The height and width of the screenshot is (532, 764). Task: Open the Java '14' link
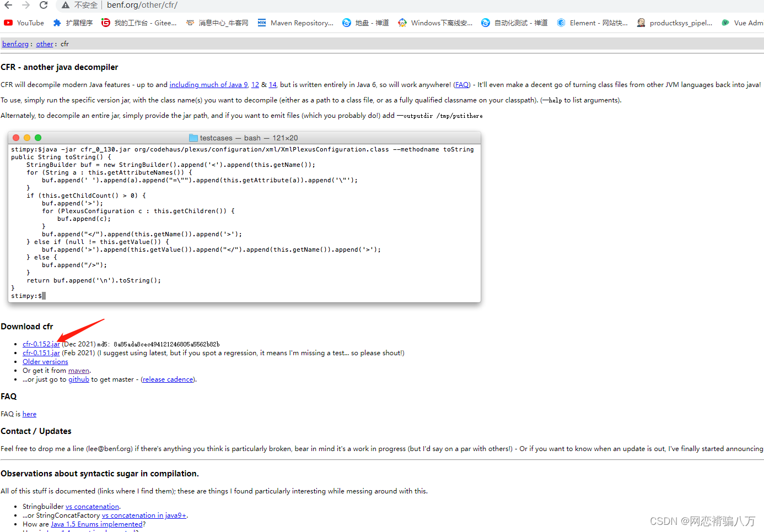click(x=273, y=85)
